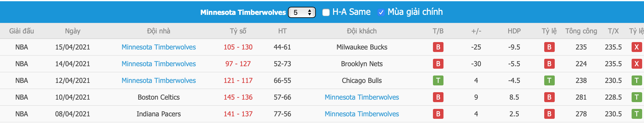Click the green T over/under badge in Indiana Pacers row
644x125 pixels.
(637, 114)
